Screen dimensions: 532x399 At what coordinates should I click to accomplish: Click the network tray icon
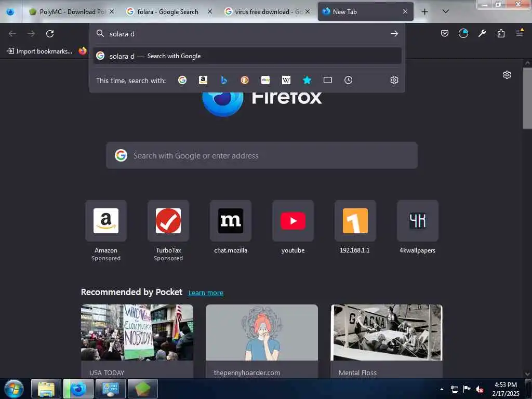pyautogui.click(x=454, y=389)
